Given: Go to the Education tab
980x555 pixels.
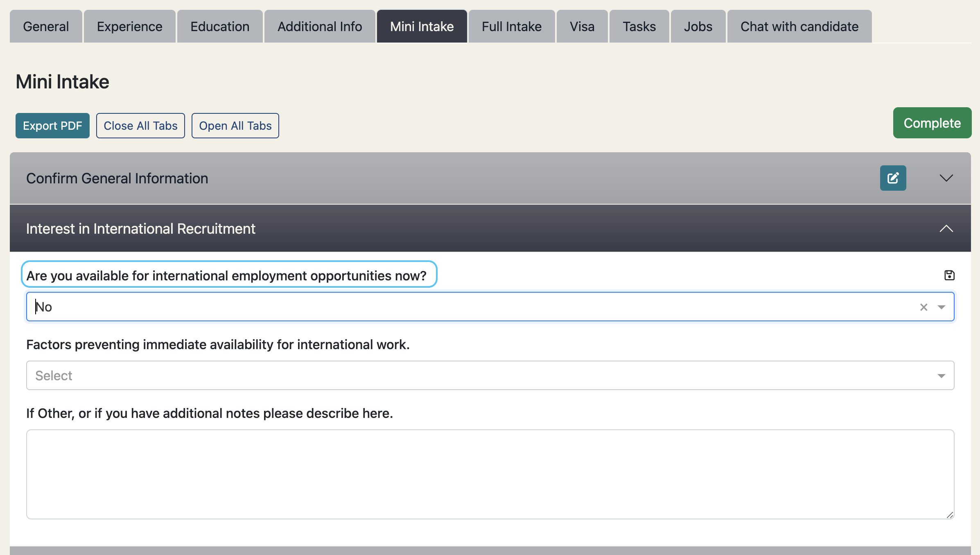Looking at the screenshot, I should [220, 27].
